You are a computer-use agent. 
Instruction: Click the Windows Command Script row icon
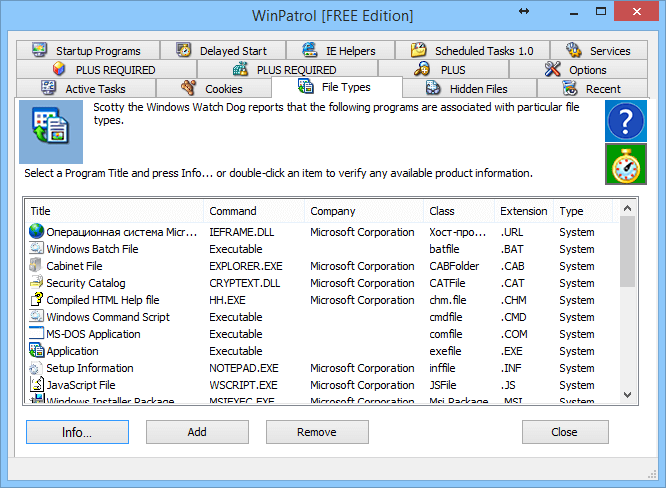coord(37,316)
